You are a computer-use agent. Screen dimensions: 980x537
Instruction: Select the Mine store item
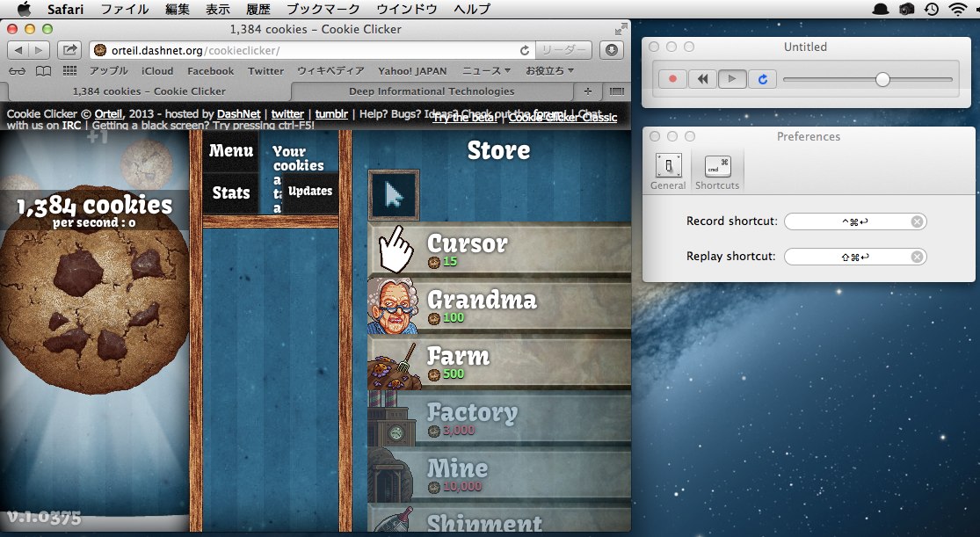[x=499, y=474]
